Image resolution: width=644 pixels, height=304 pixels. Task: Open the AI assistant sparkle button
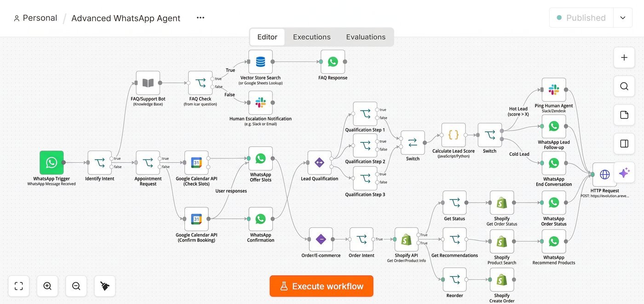pyautogui.click(x=624, y=173)
